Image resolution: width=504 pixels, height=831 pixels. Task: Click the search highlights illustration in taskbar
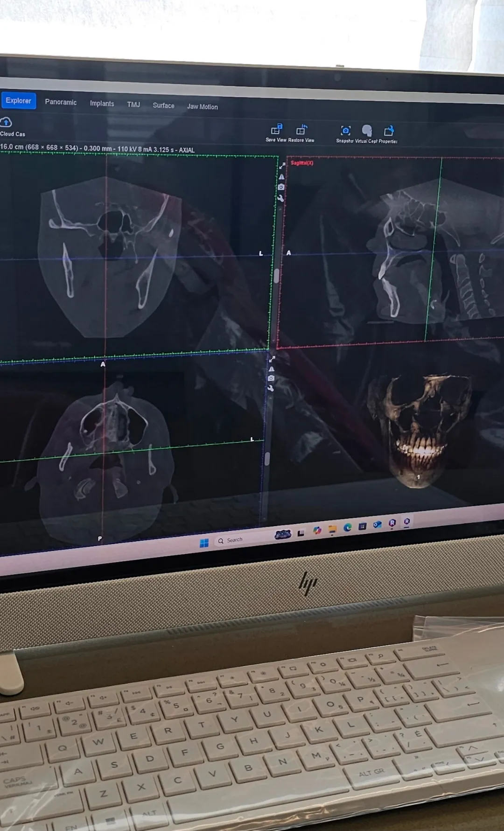tap(283, 534)
